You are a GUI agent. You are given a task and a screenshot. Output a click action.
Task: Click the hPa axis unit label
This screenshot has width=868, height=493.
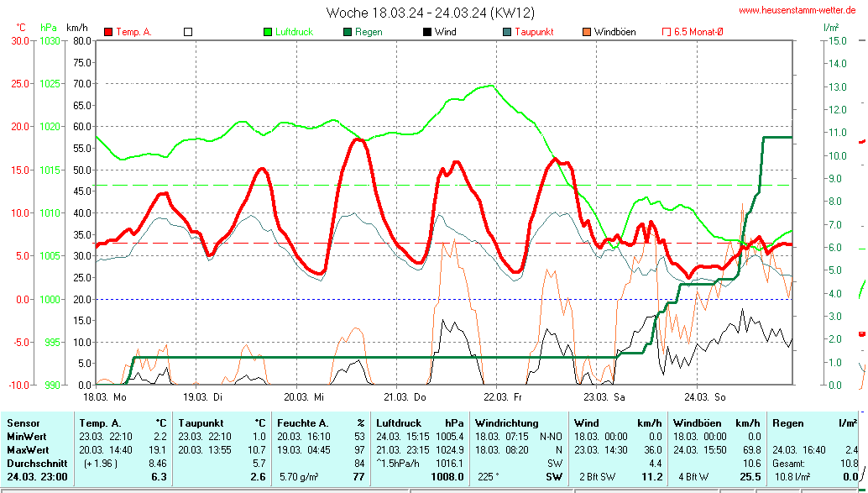tap(49, 28)
